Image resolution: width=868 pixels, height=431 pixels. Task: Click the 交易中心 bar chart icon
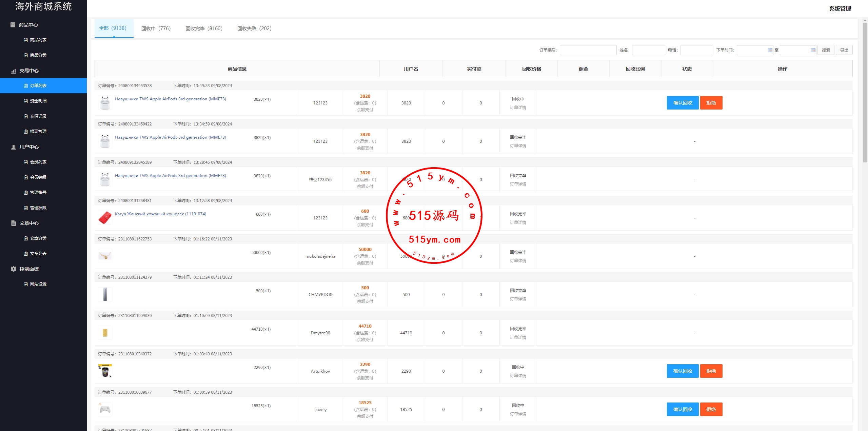coord(14,71)
